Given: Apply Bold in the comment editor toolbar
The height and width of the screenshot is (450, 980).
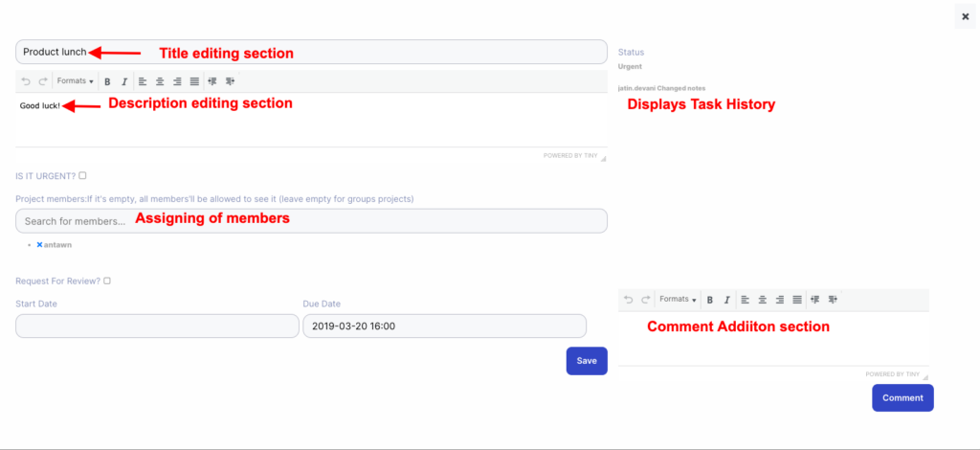Looking at the screenshot, I should click(710, 300).
